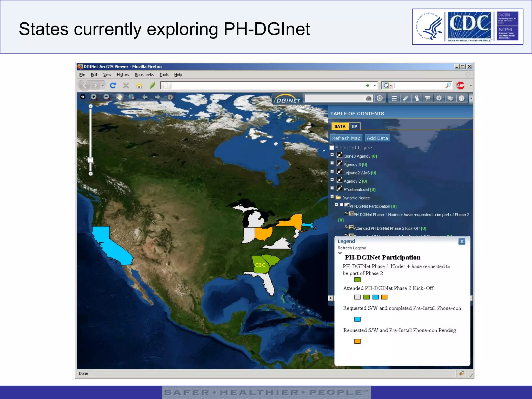This screenshot has height=399, width=532.
Task: Click the DGInet search text field
Action: pos(335,98)
